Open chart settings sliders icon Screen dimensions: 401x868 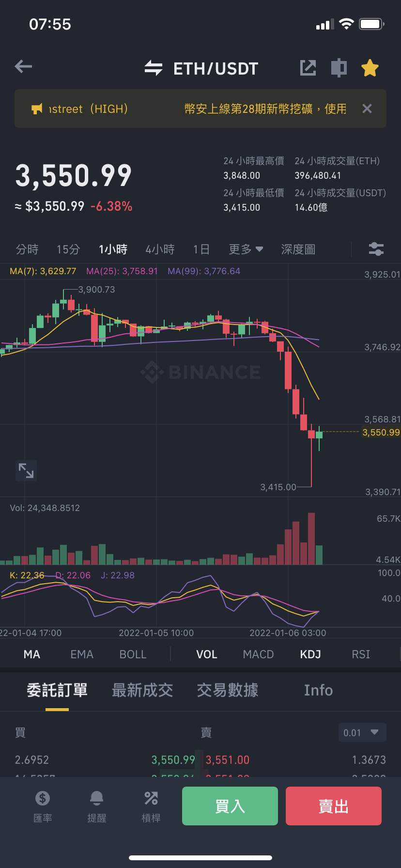[x=376, y=249]
